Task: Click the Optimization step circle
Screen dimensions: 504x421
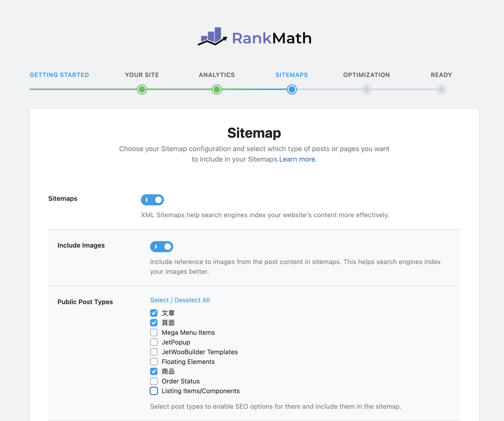Action: point(366,89)
